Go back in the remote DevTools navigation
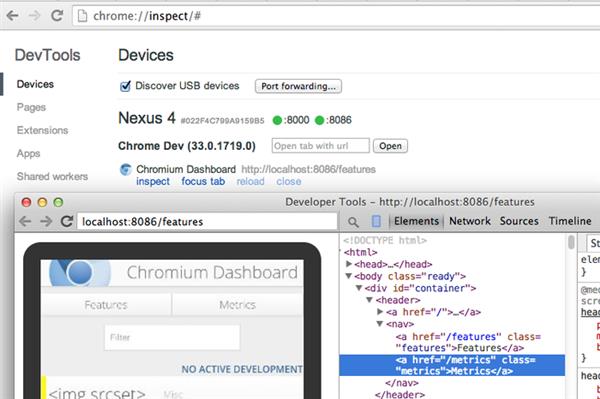Viewport: 600px width, 399px height. [25, 221]
